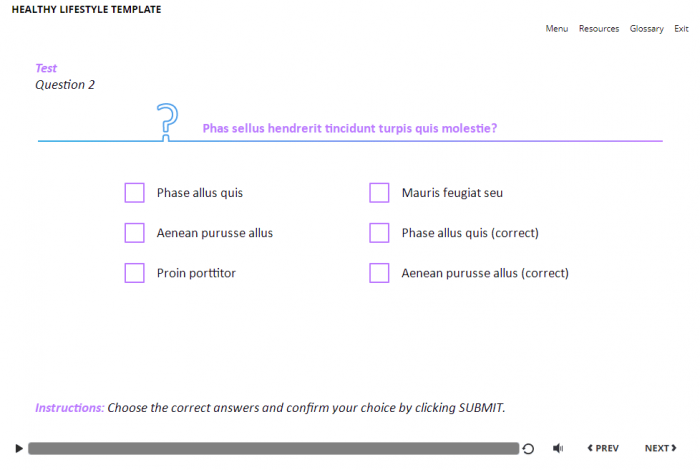Check the first 'Phase allus quis' box
Viewport: 700px width, 470px height.
tap(135, 193)
